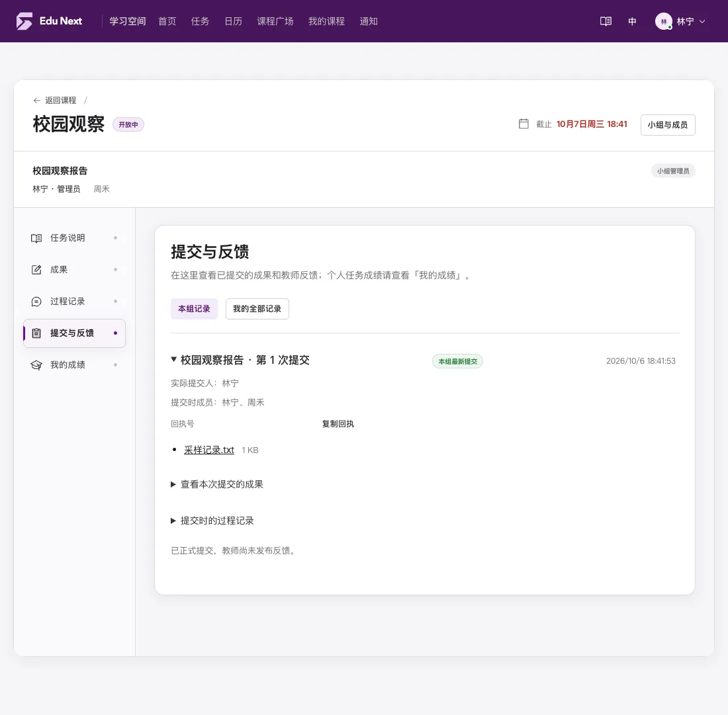Click the 过程记录 chat bubble icon
Screen dimensions: 728x715
coord(36,302)
